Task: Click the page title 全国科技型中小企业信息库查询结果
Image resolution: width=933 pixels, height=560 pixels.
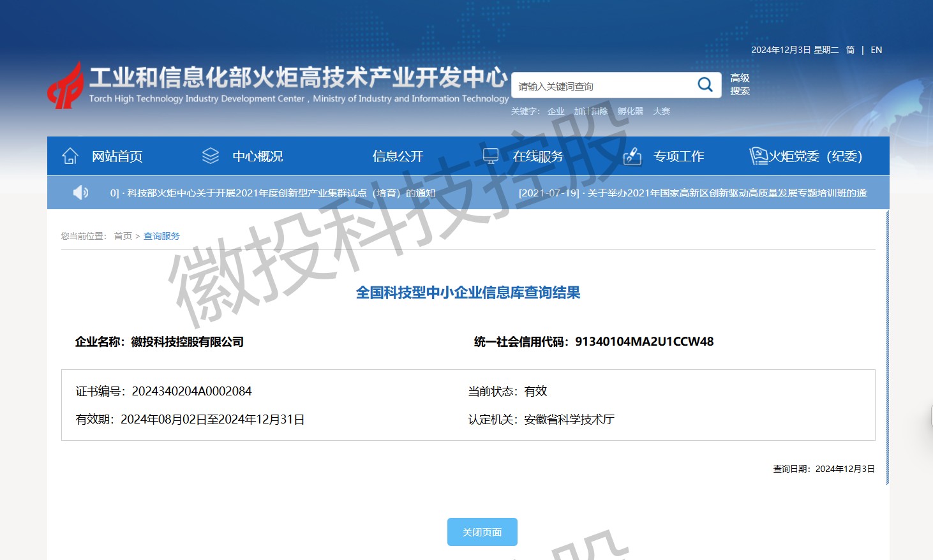Action: (x=468, y=293)
